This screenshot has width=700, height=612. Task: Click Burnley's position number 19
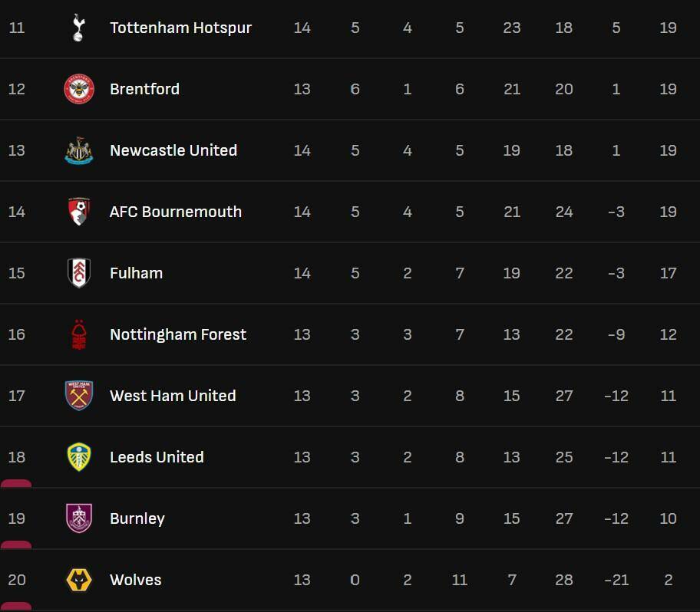point(16,518)
